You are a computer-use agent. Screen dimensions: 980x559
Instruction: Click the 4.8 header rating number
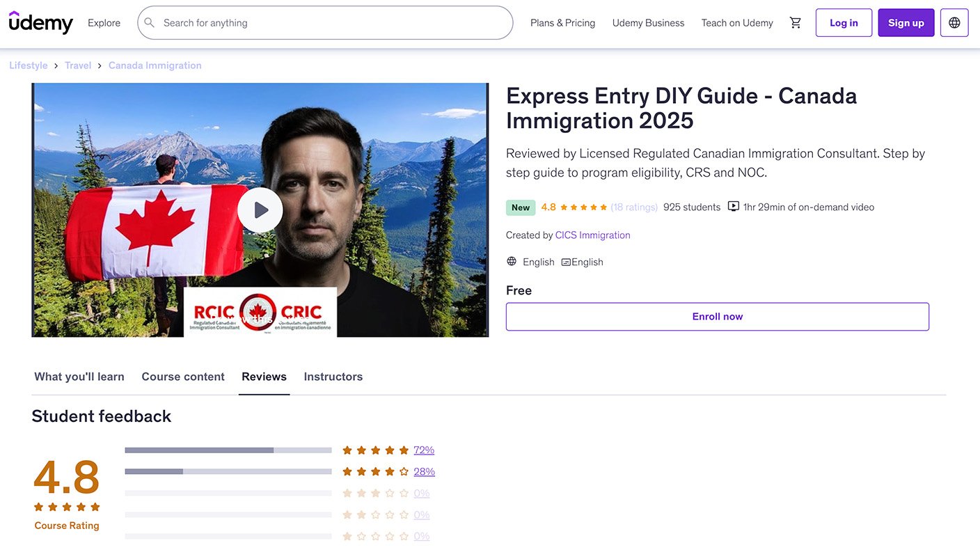[548, 207]
